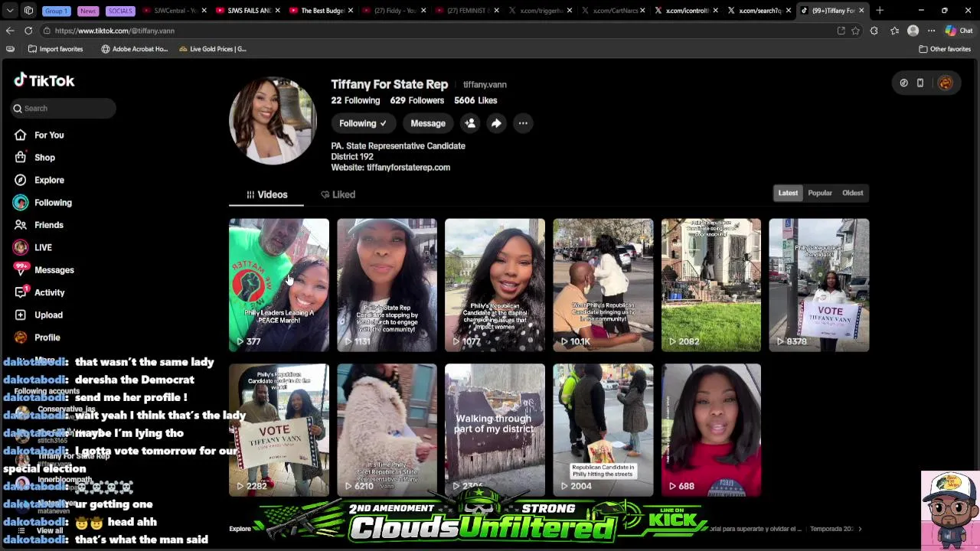
Task: Open the Adobe Acrobat bookmark
Action: point(134,49)
